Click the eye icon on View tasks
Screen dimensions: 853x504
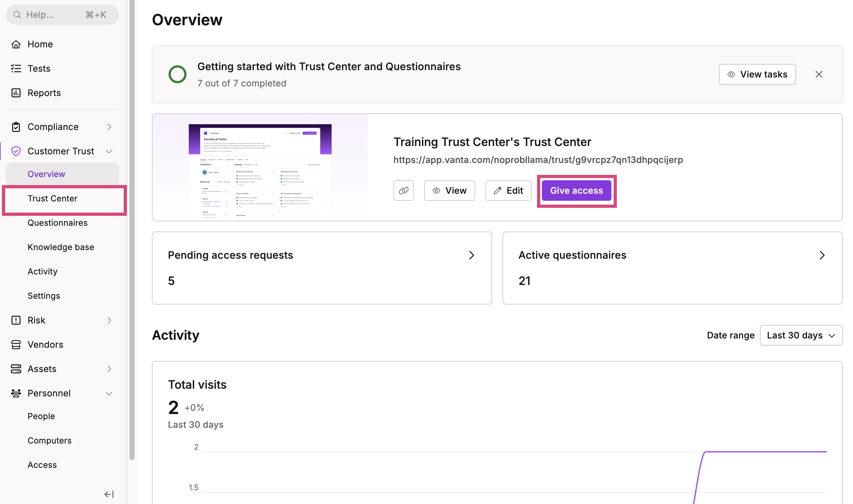click(731, 74)
